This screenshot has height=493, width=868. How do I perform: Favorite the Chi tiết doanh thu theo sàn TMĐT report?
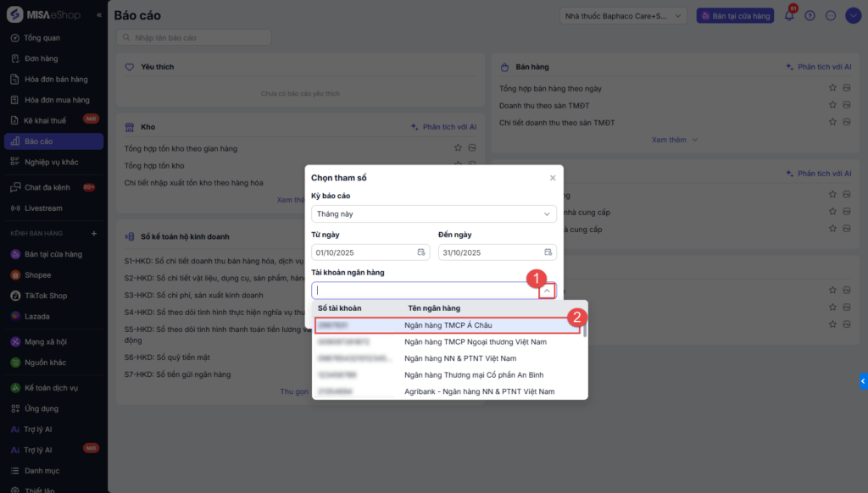tap(832, 122)
